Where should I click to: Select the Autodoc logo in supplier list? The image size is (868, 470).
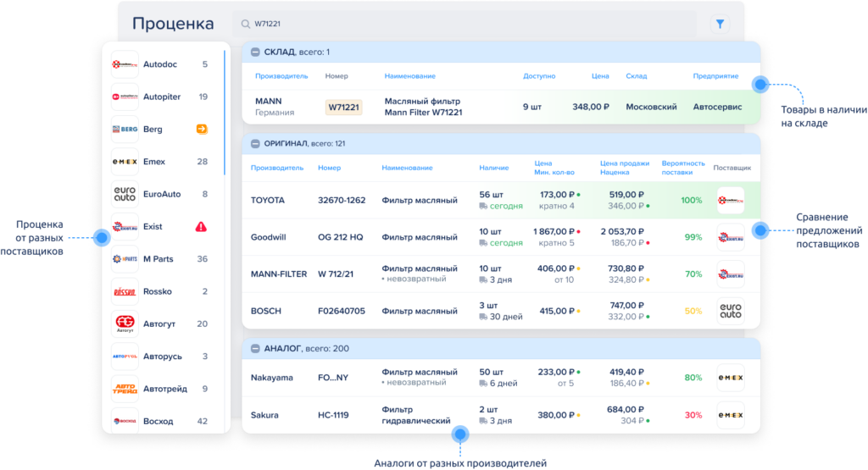point(125,64)
